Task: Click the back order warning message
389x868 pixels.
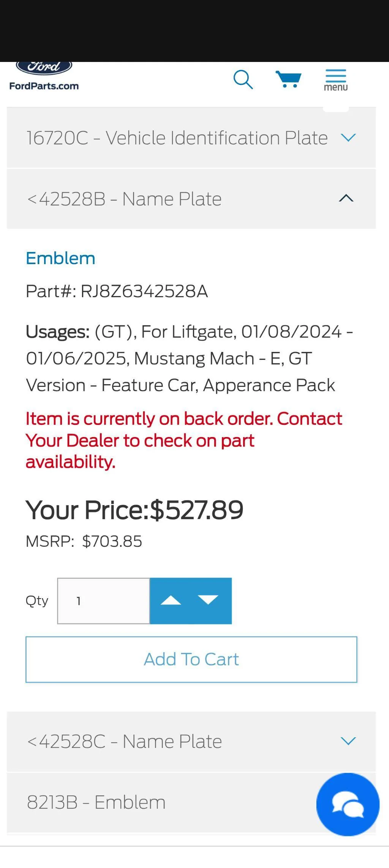Action: click(183, 440)
